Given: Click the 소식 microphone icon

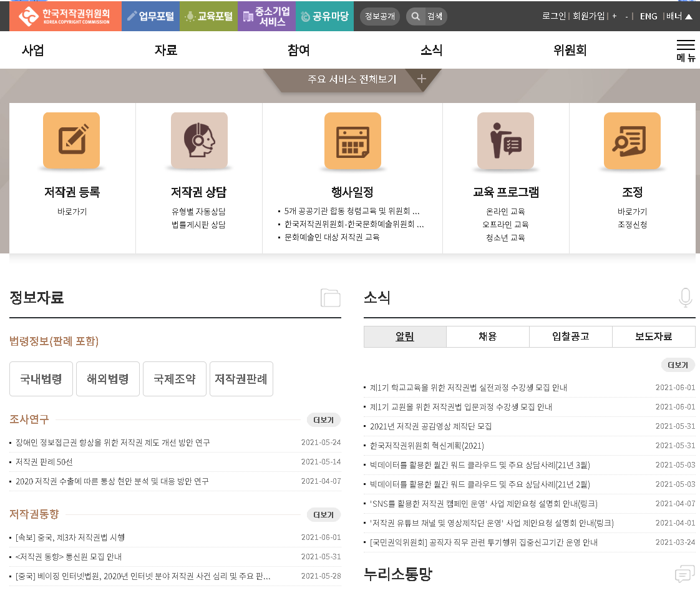Looking at the screenshot, I should point(685,298).
